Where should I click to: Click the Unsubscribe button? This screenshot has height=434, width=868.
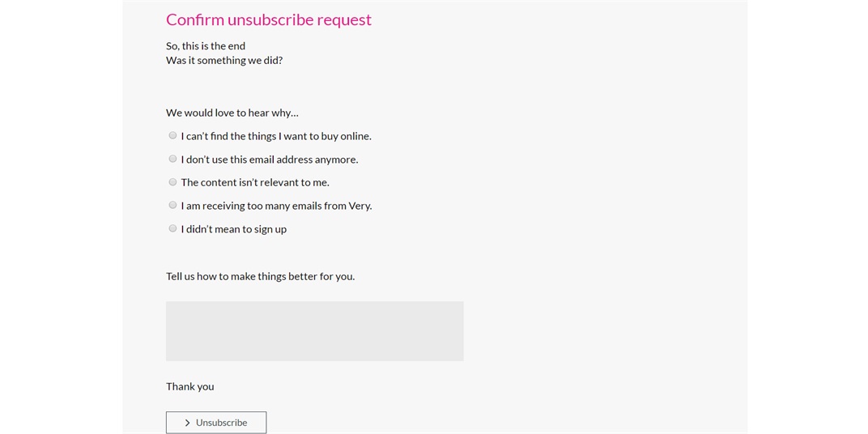[216, 423]
